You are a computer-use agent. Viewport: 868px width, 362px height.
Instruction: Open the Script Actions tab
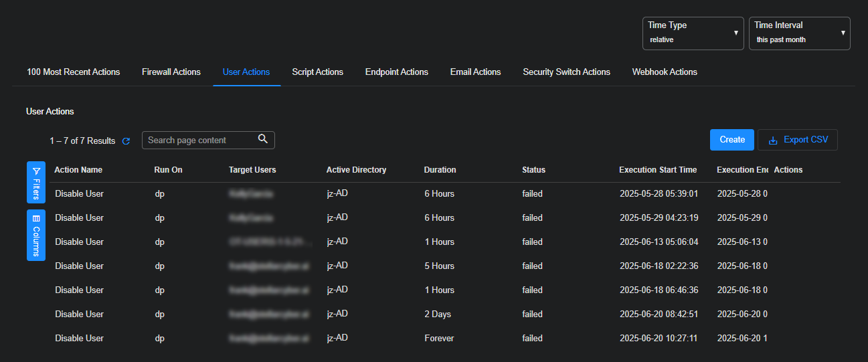(317, 72)
